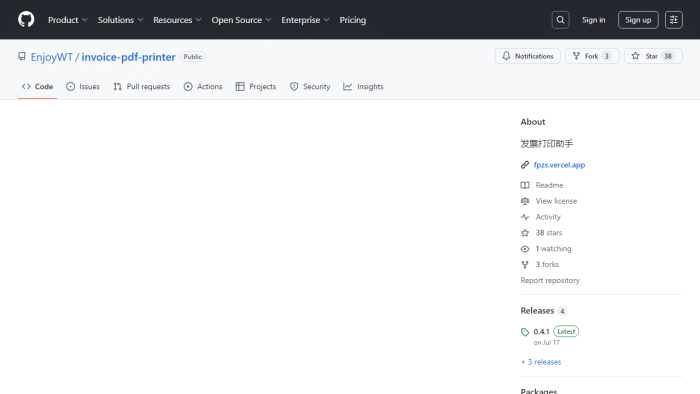Open the Insights tab
700x394 pixels.
(x=363, y=87)
